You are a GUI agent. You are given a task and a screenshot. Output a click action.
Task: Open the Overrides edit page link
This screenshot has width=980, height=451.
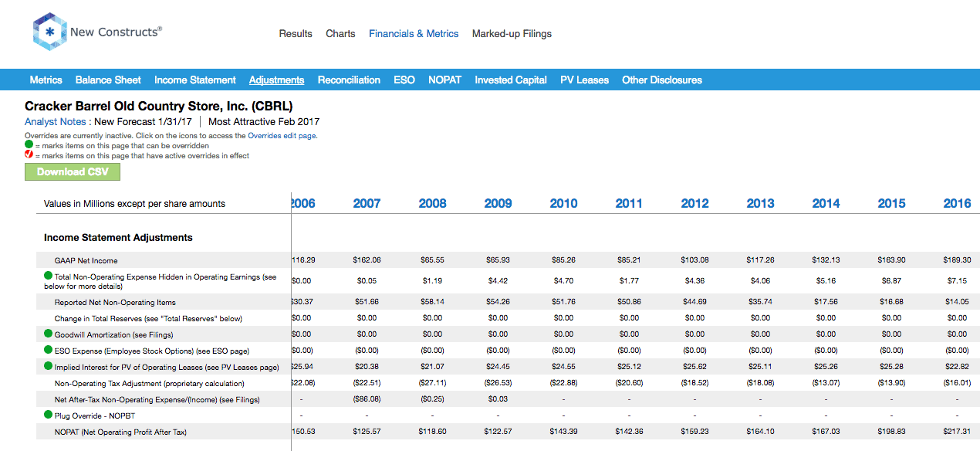pyautogui.click(x=282, y=136)
